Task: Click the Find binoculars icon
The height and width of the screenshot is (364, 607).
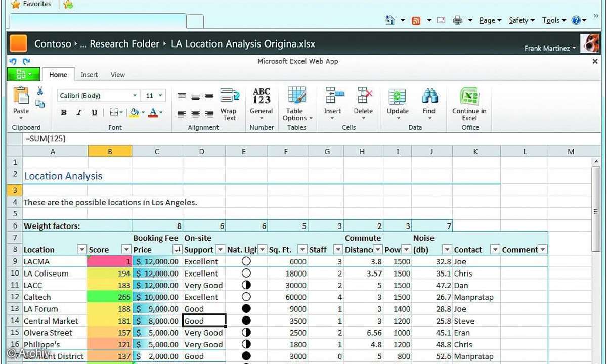Action: pos(429,96)
